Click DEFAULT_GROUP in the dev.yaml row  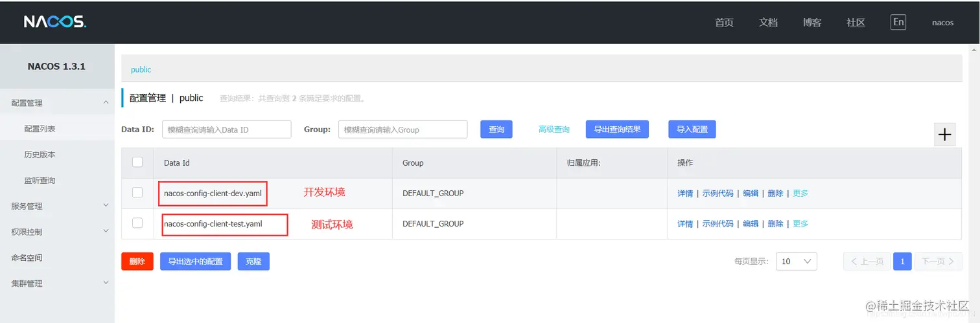pos(433,194)
